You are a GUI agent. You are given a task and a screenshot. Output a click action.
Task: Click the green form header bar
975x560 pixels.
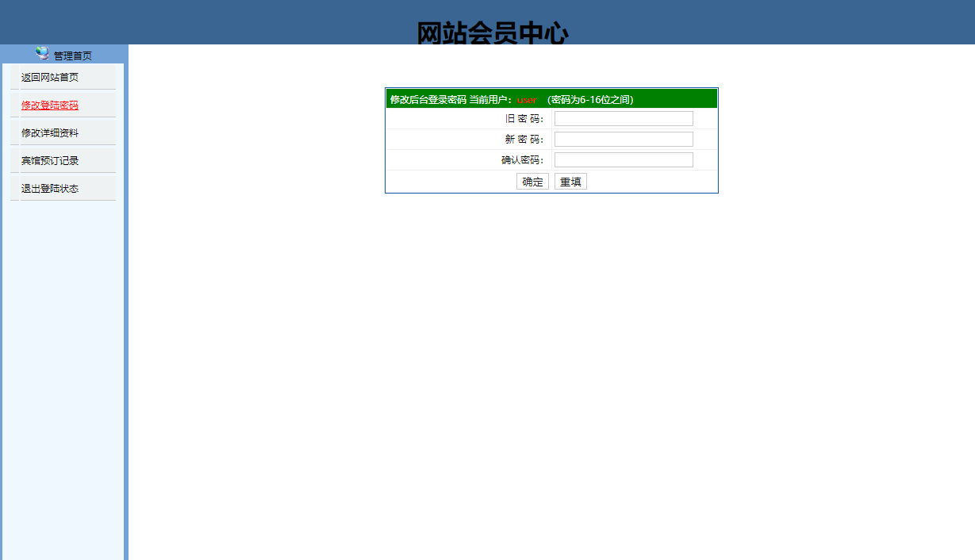point(551,98)
